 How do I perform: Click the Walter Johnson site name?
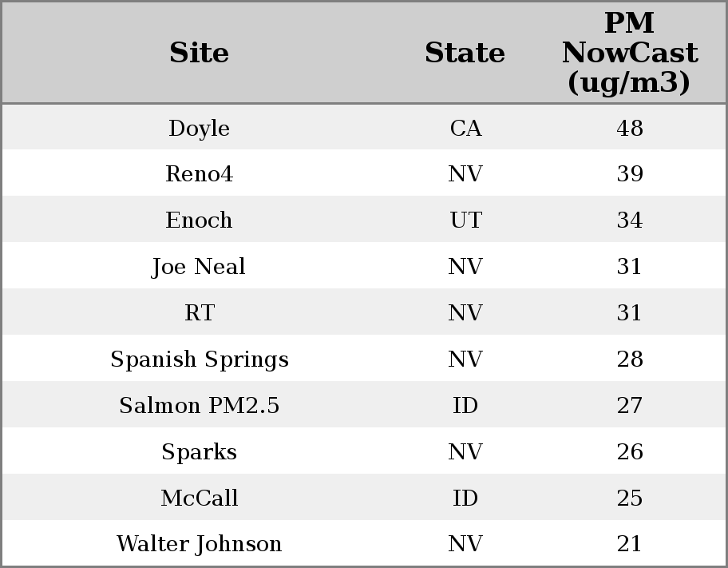click(199, 544)
